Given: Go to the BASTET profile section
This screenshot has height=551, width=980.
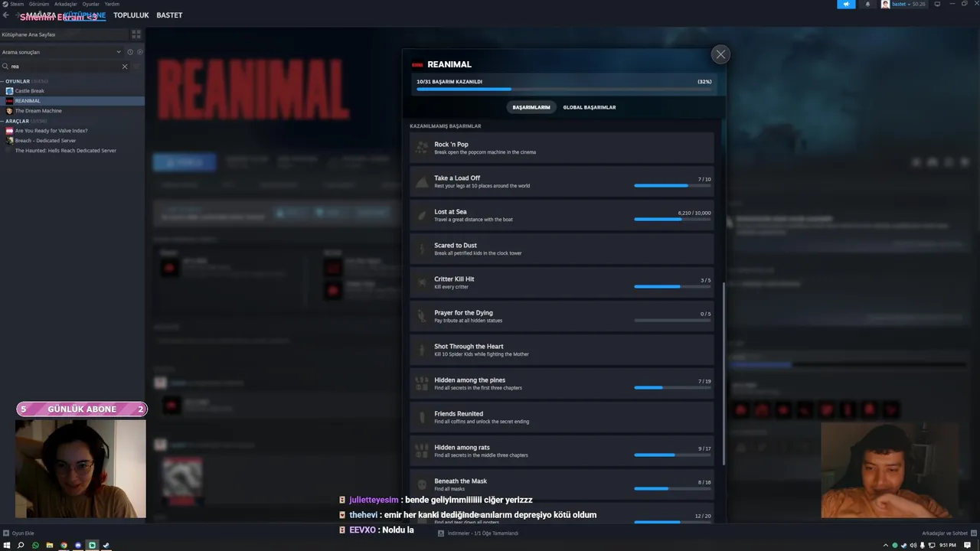Looking at the screenshot, I should point(169,15).
